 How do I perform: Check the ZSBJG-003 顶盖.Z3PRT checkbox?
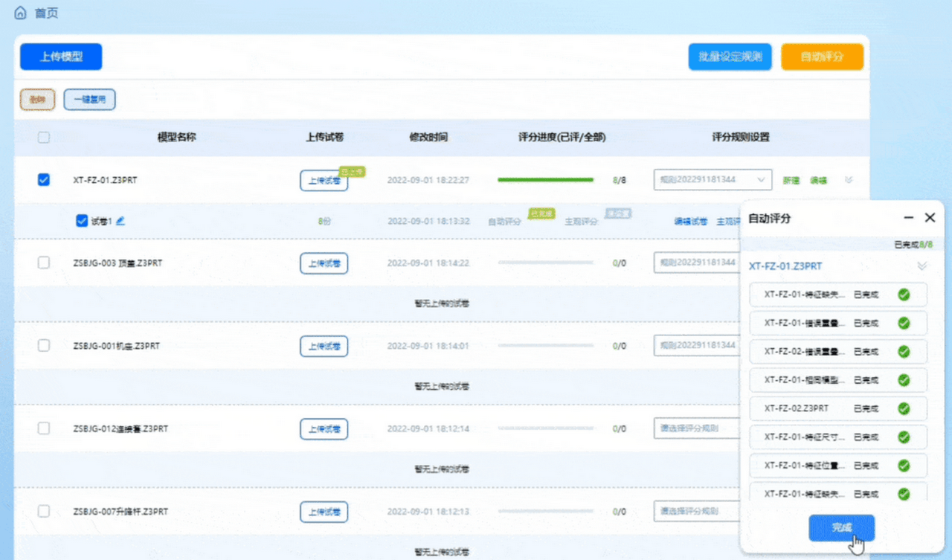click(44, 263)
